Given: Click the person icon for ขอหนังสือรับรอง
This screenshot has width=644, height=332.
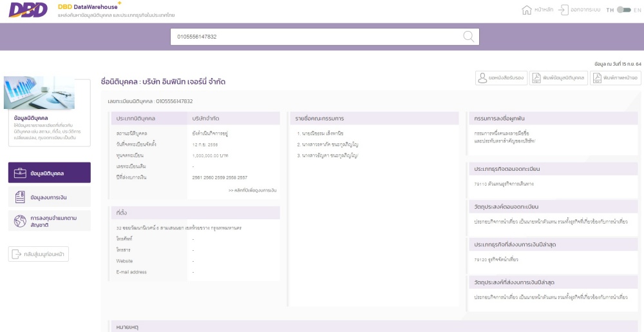Looking at the screenshot, I should coord(482,78).
